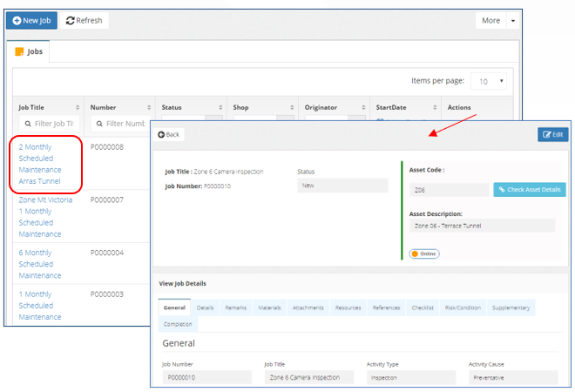The width and height of the screenshot is (575, 392).
Task: Open 2 Monthly Scheduled Maintenance Arras Tunnel
Action: 40,164
